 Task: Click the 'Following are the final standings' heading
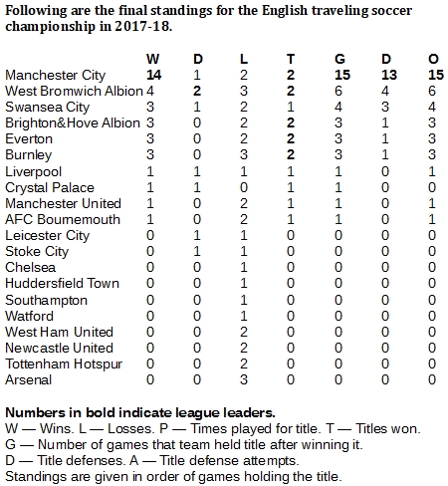[208, 18]
